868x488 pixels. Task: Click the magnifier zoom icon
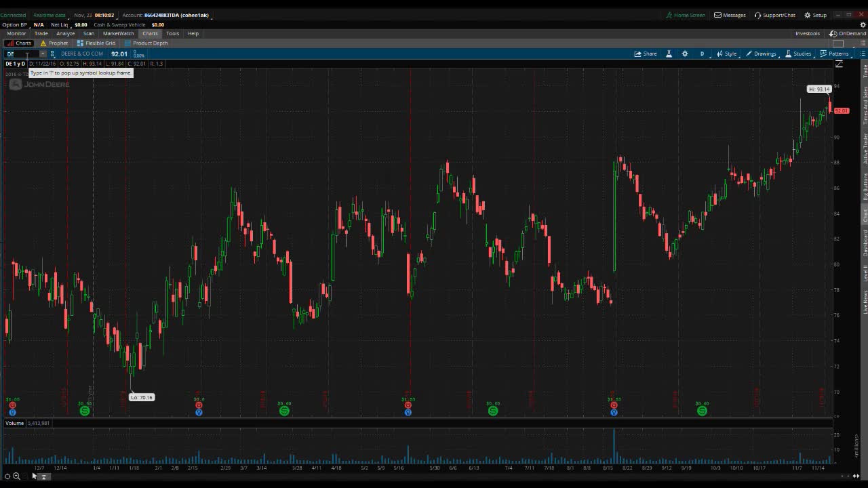tap(16, 476)
